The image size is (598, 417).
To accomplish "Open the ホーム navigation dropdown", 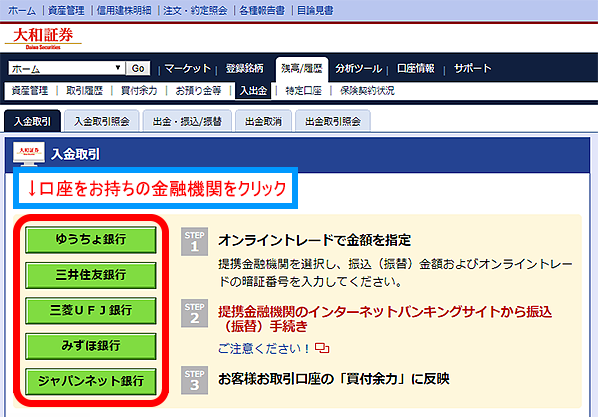I will point(66,68).
